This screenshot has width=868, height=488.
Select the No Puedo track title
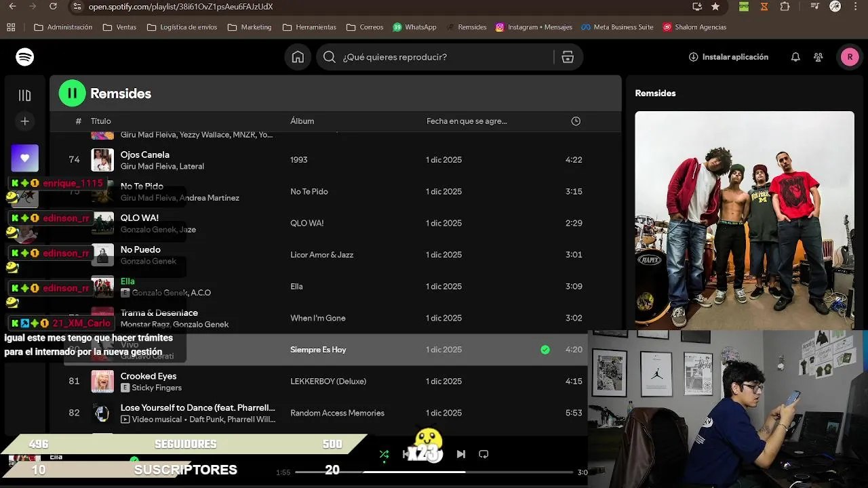(x=140, y=249)
